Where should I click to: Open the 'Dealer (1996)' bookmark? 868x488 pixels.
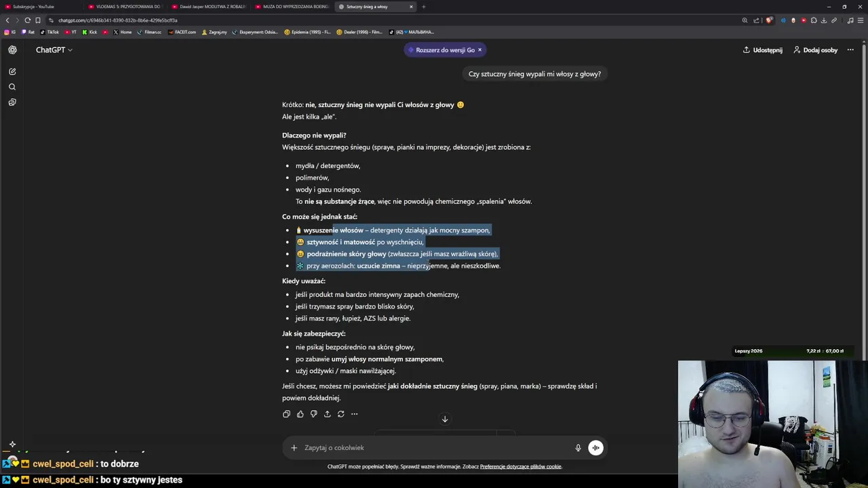359,32
